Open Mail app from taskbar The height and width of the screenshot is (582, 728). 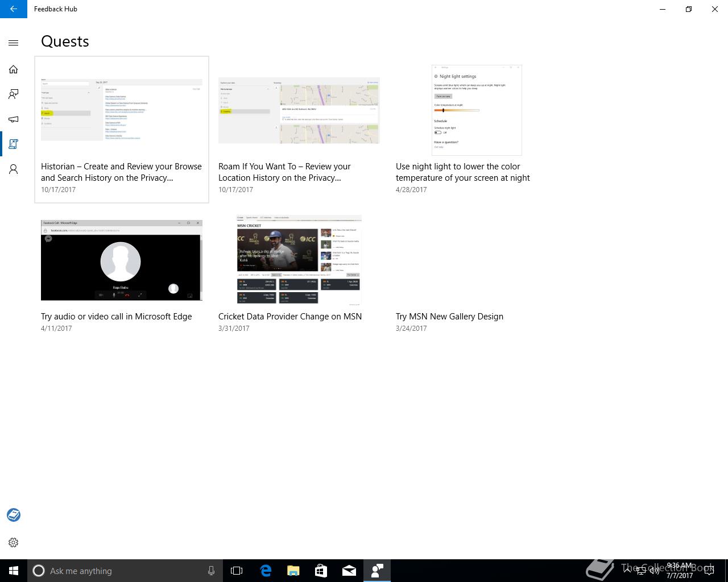pos(349,571)
